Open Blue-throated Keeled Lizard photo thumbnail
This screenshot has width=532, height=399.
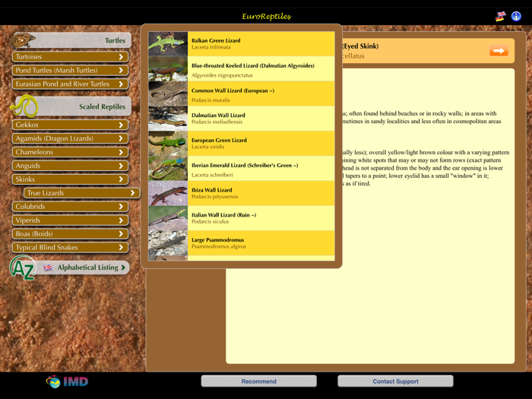[168, 68]
